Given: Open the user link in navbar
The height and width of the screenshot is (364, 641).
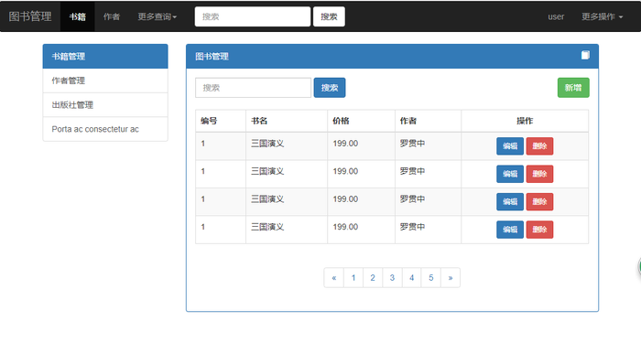Looking at the screenshot, I should pyautogui.click(x=556, y=16).
